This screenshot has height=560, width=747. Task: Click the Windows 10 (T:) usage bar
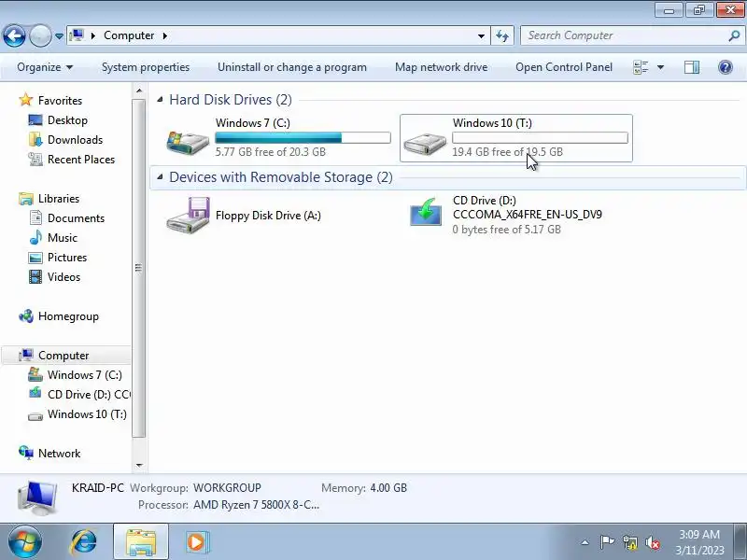(540, 137)
